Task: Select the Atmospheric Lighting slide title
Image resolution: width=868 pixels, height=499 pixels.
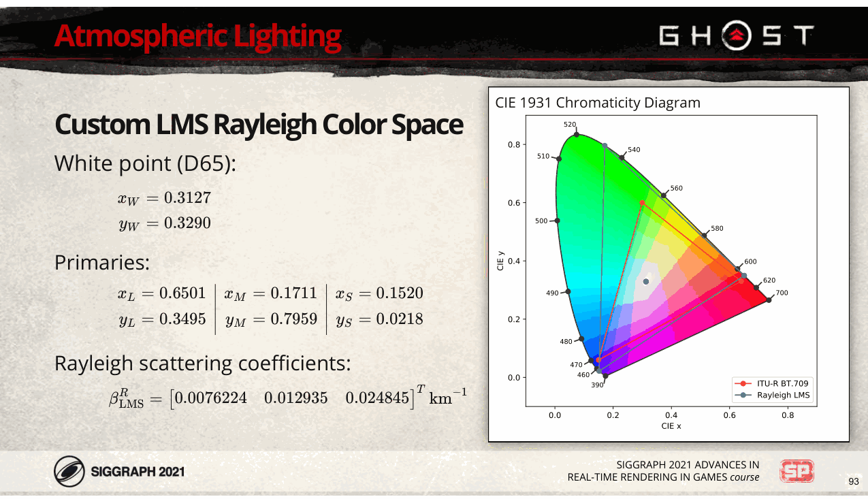Action: click(197, 36)
